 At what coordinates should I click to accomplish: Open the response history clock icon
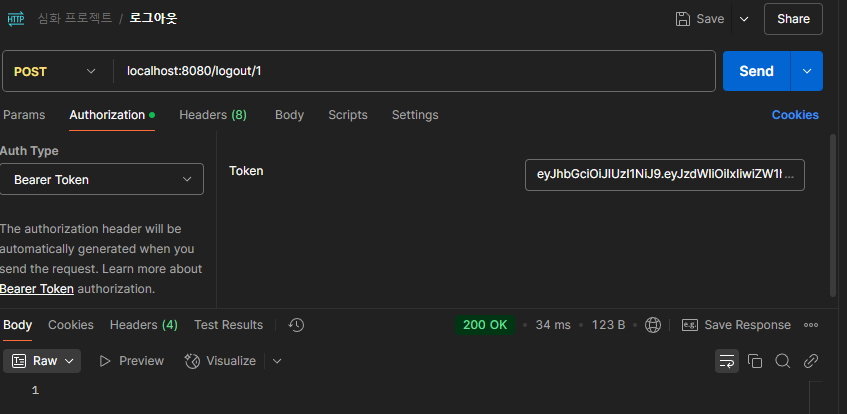pyautogui.click(x=297, y=325)
